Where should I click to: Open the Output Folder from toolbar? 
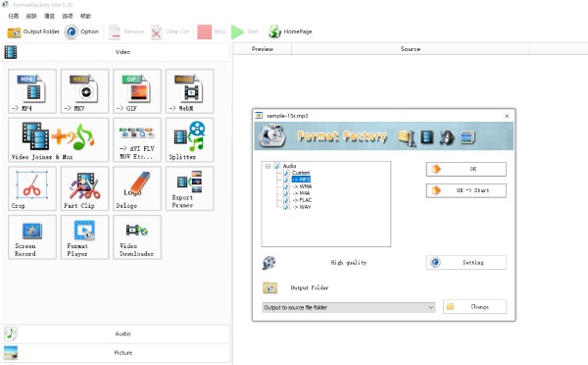tap(33, 32)
